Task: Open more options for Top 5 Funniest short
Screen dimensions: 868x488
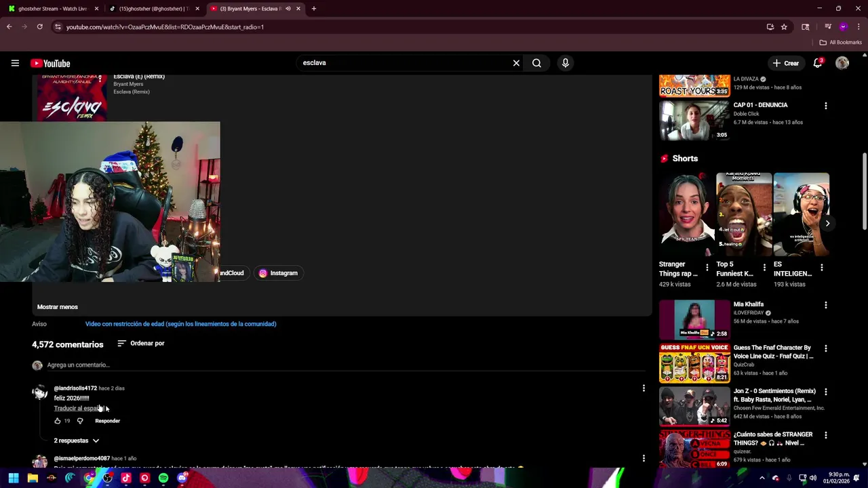Action: point(764,268)
